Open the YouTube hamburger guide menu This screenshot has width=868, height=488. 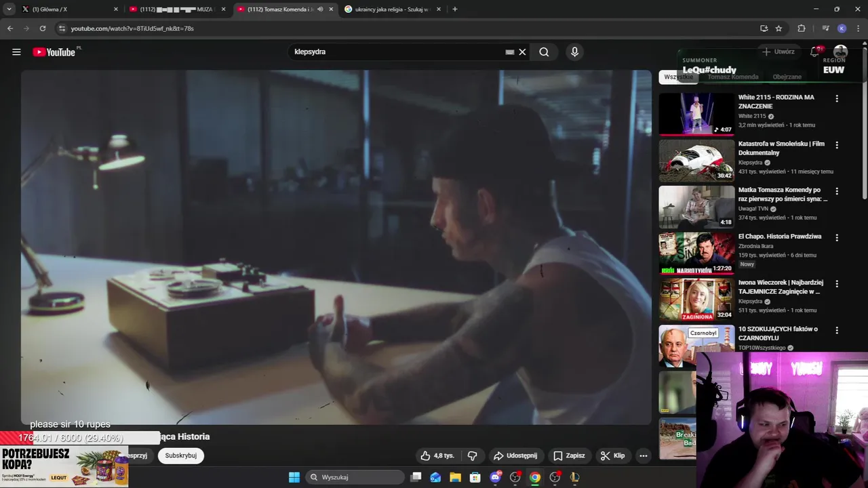16,52
